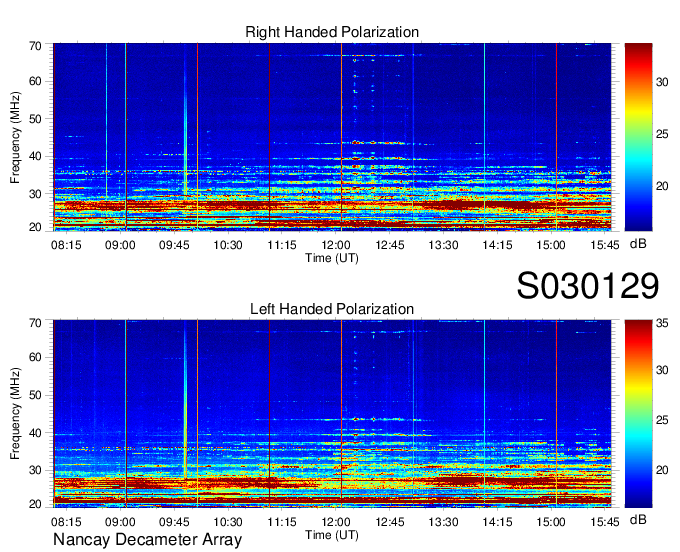Click the '09:45' time tick of Right Handed plot
Screen dimensions: 680x552
click(174, 245)
